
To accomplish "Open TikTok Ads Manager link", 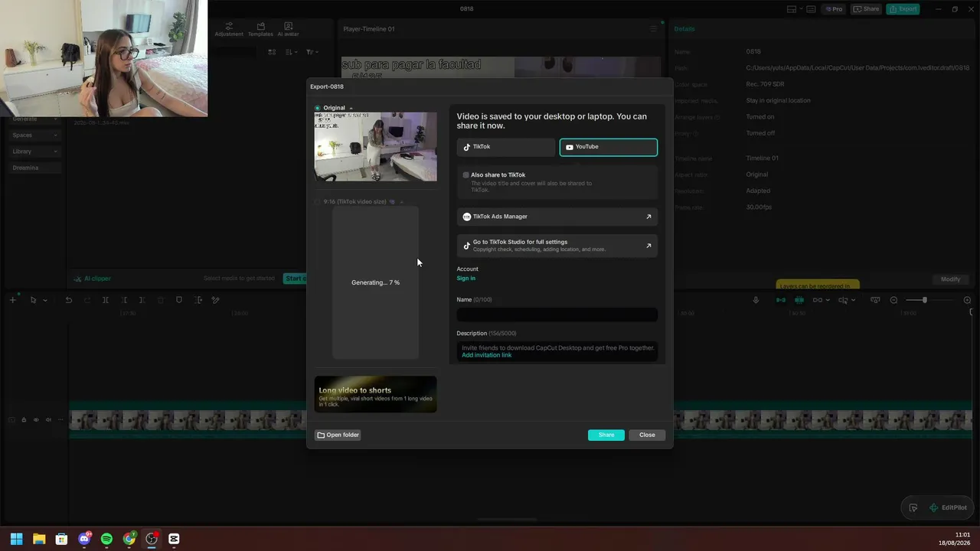I will pos(557,217).
